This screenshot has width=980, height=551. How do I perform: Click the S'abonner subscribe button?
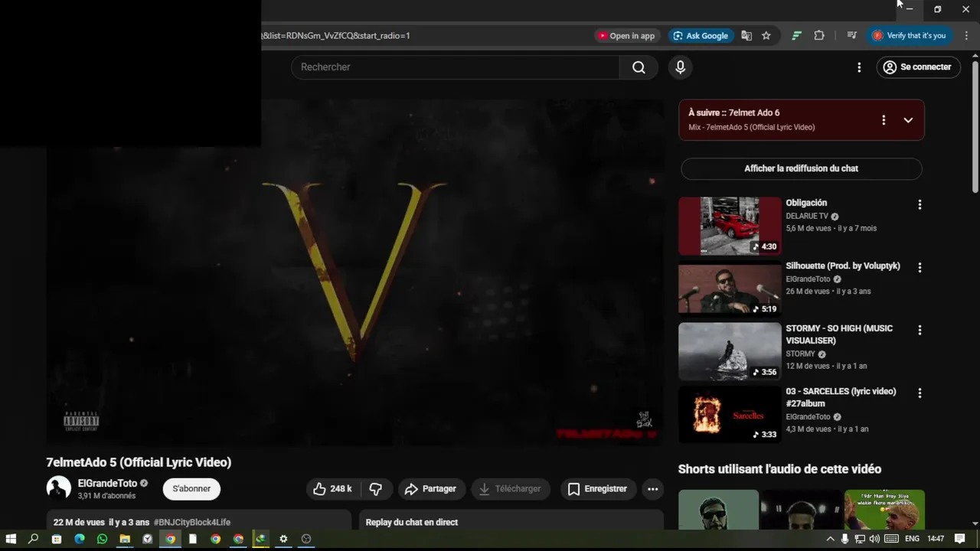coord(191,489)
